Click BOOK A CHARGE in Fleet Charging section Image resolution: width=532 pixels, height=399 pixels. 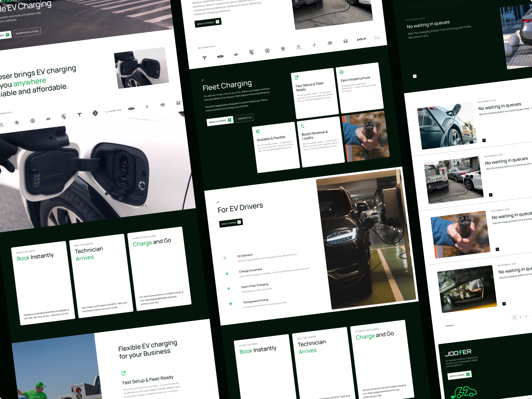[220, 121]
